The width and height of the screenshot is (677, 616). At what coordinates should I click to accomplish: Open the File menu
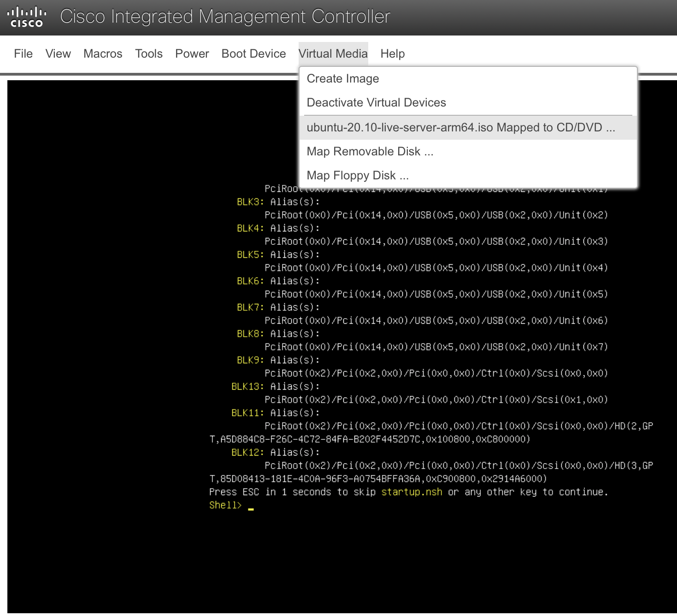(23, 53)
